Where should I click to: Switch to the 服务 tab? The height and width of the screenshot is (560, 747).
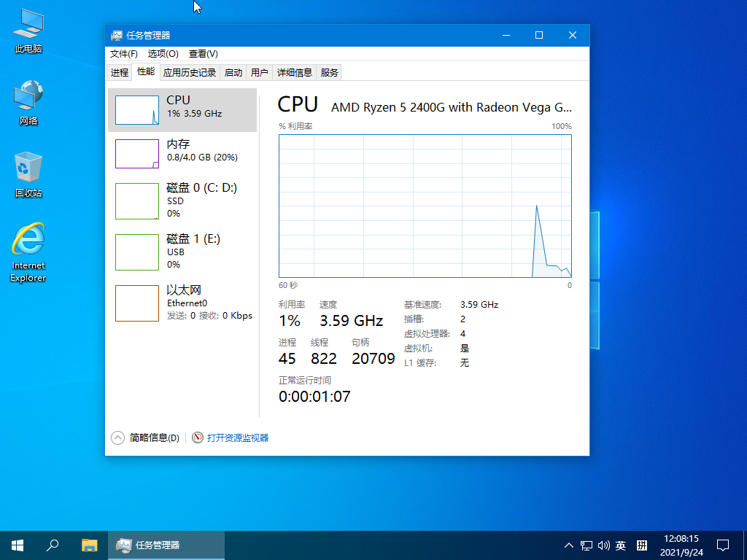pyautogui.click(x=329, y=72)
